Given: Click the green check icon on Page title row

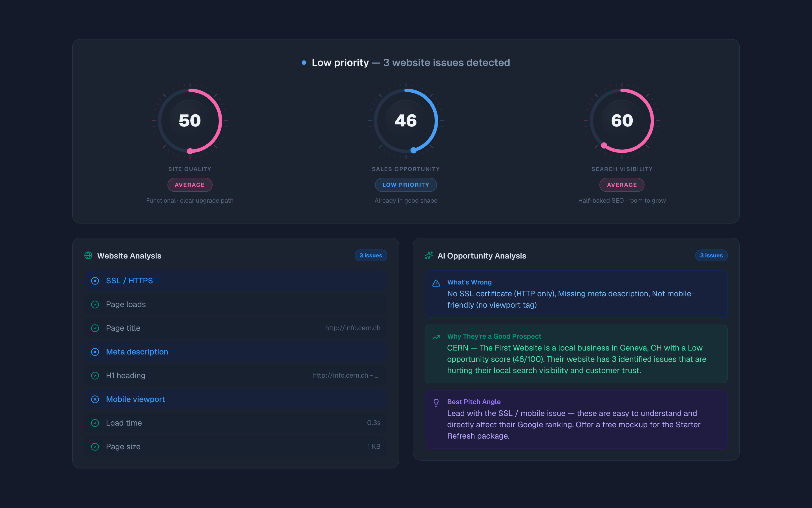Looking at the screenshot, I should pyautogui.click(x=95, y=328).
